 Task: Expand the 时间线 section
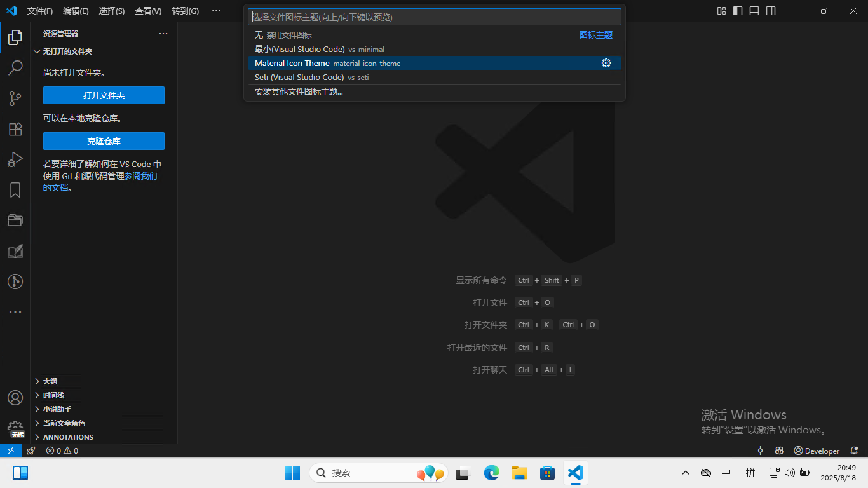click(53, 395)
